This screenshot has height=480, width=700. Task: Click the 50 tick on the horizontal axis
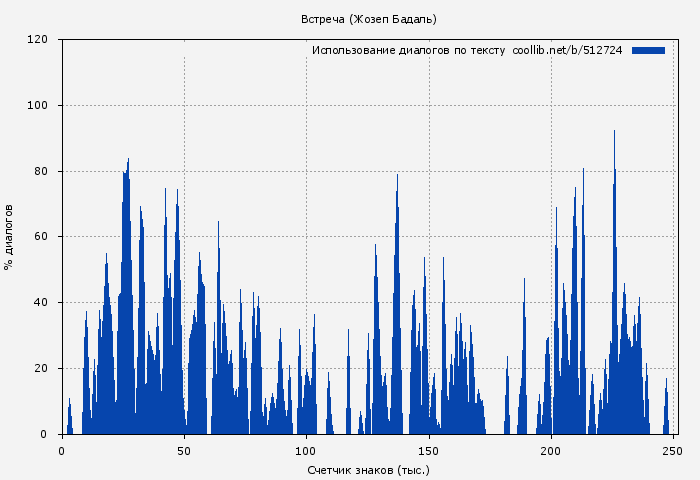pyautogui.click(x=184, y=451)
